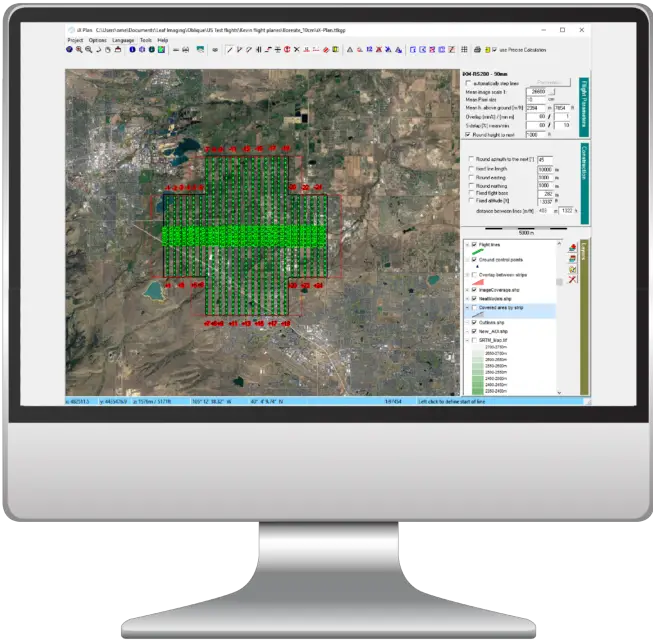Select the zoom out magnifier tool
Viewport: 653px width, 640px height.
(89, 50)
